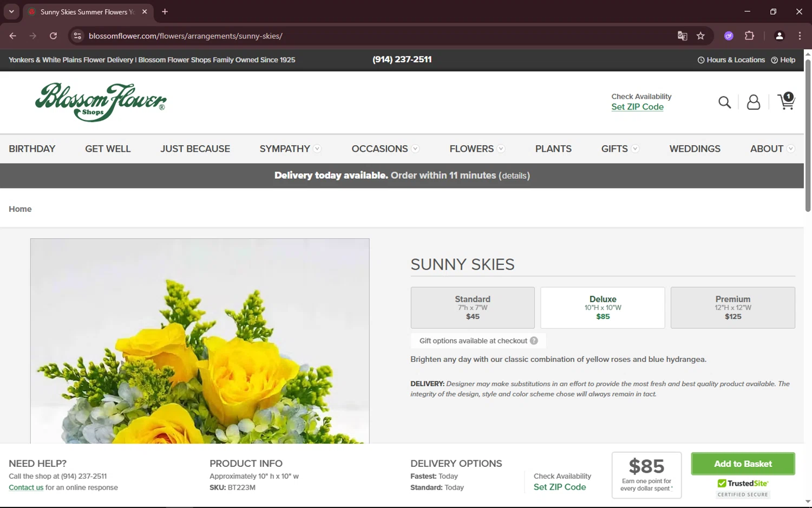
Task: Open the Weddings menu item
Action: click(x=695, y=148)
